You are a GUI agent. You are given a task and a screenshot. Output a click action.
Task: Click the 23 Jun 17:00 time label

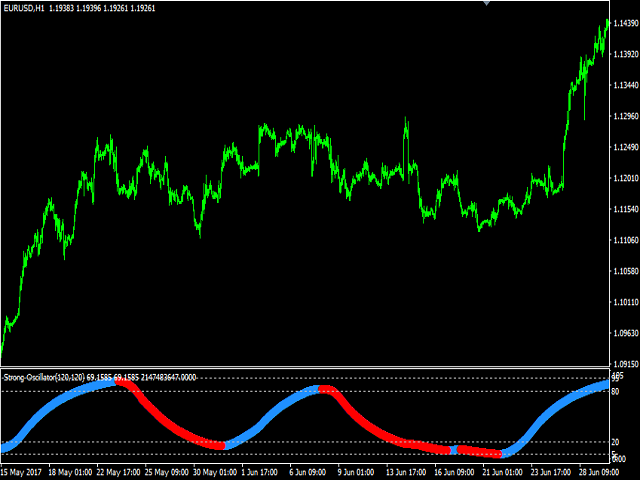[551, 473]
